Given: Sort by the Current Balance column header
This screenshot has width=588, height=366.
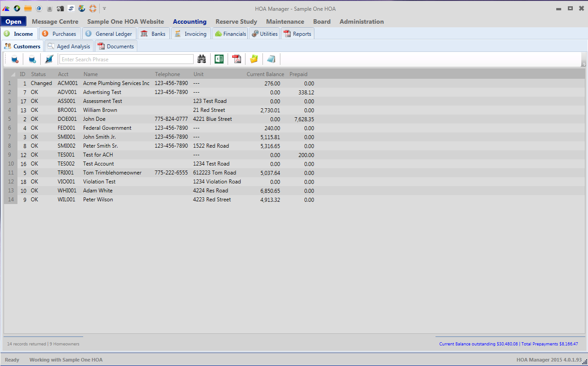Looking at the screenshot, I should pyautogui.click(x=265, y=74).
